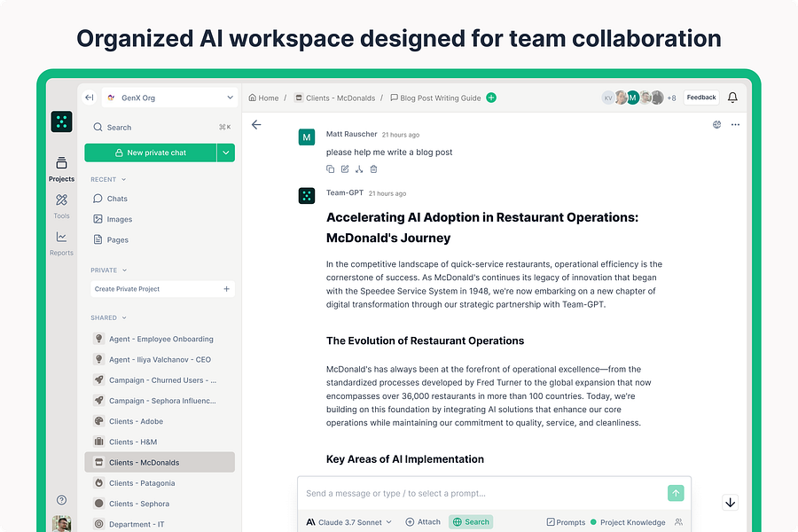Click Matt Rauscher's M avatar
The height and width of the screenshot is (532, 798).
click(x=307, y=137)
